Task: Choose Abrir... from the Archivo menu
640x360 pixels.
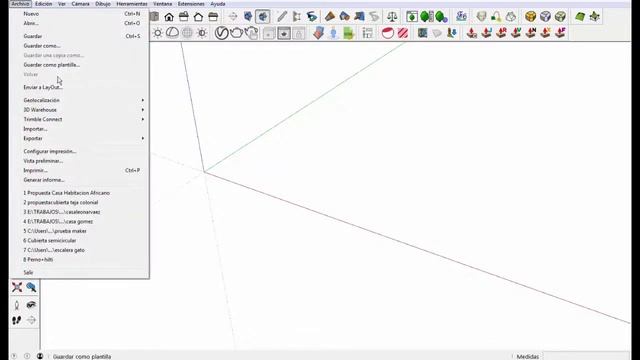Action: (79, 23)
